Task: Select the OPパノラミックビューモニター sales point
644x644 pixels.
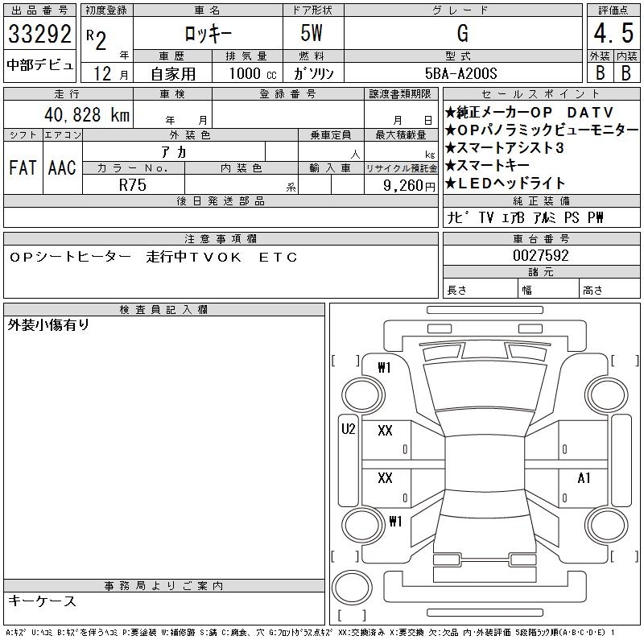Action: (541, 130)
